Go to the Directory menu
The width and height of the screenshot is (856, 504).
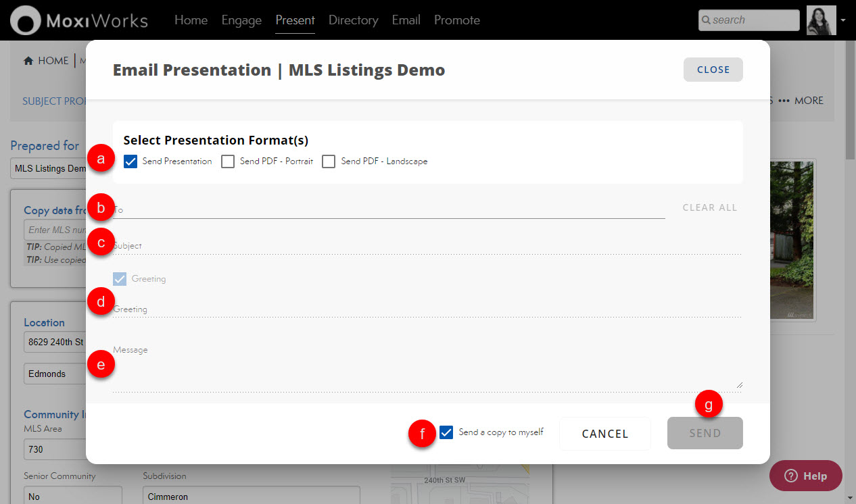coord(353,20)
